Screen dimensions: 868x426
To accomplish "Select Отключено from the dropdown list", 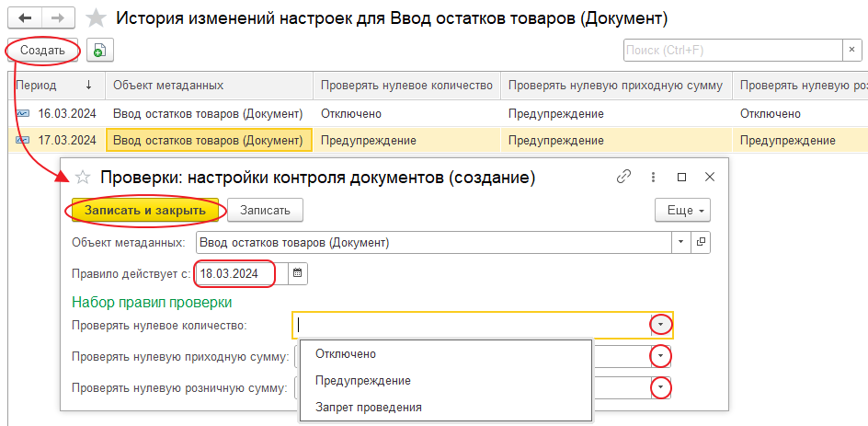I will tap(345, 354).
